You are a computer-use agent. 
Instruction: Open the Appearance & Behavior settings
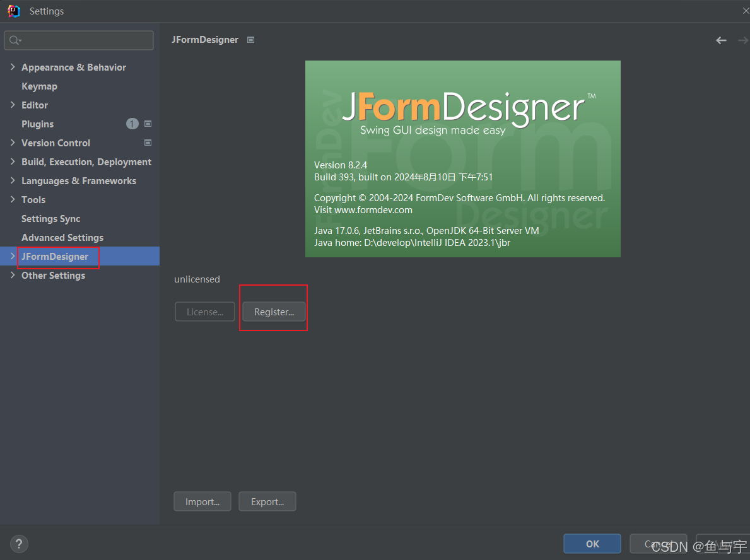74,67
